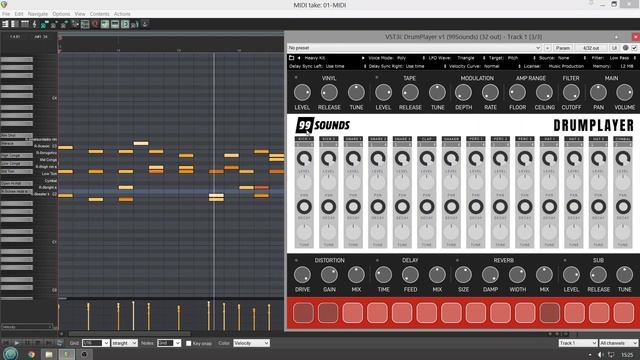The image size is (640, 360).
Task: Click the system clock showing 15:25
Action: click(x=627, y=355)
